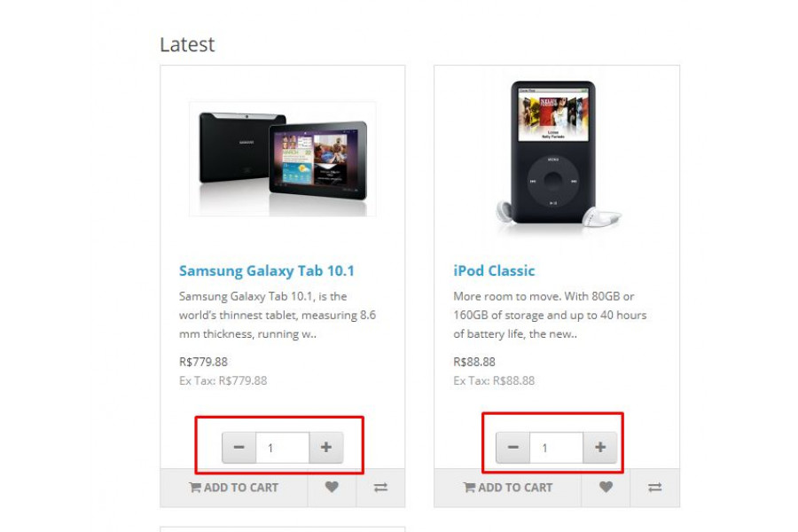Focus the Samsung Galaxy Tab quantity field

click(x=283, y=448)
